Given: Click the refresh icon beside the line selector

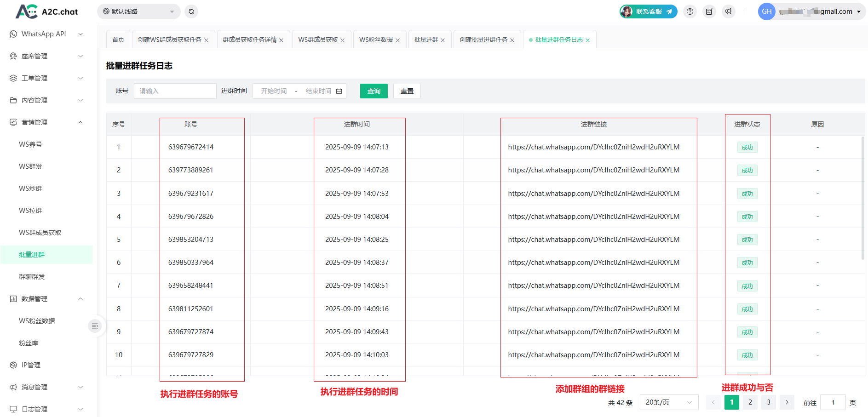Looking at the screenshot, I should click(x=191, y=11).
